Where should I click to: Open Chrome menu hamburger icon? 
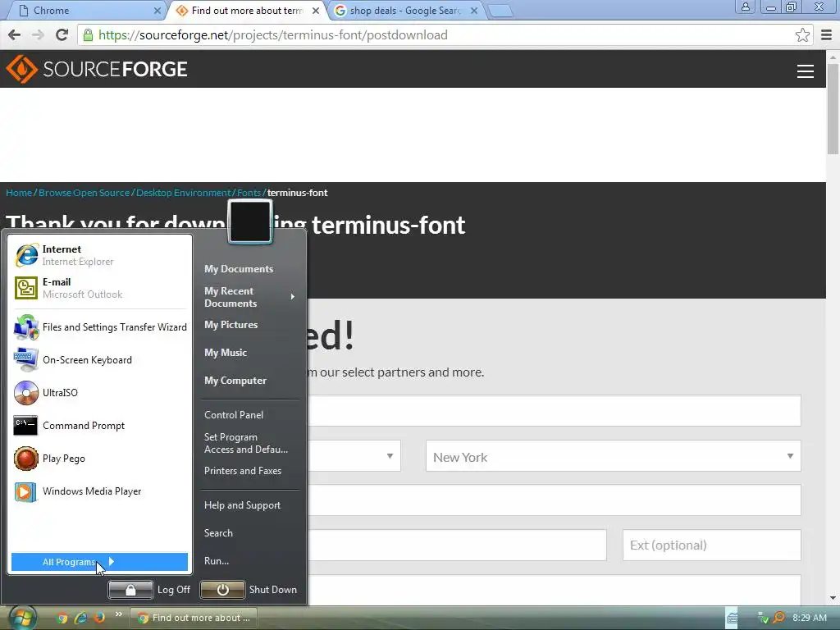tap(826, 35)
